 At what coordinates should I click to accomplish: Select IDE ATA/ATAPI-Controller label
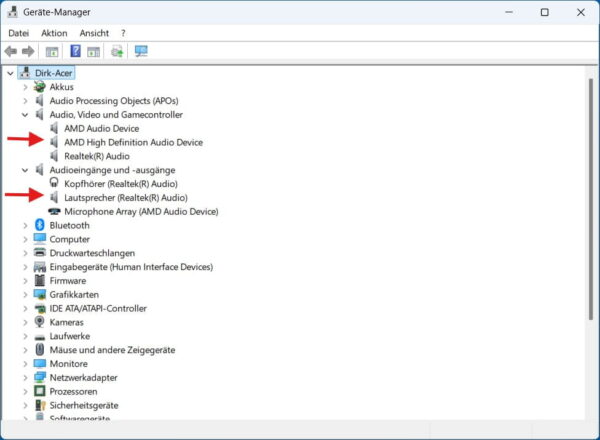98,308
